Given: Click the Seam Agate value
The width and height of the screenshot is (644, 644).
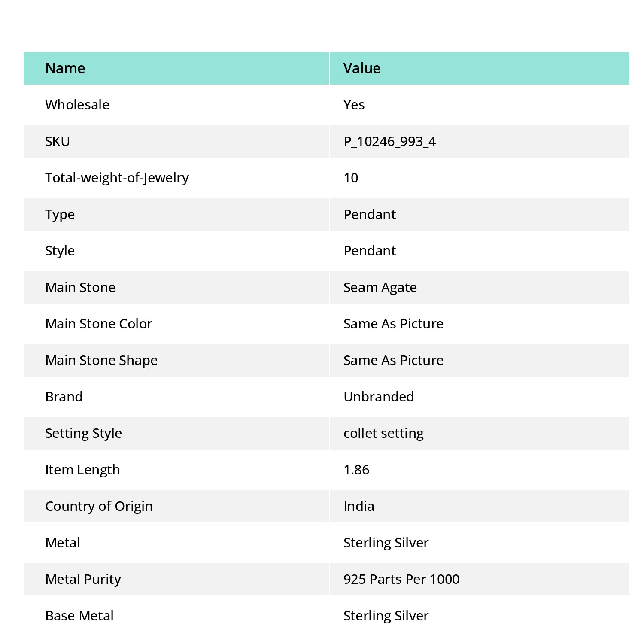Looking at the screenshot, I should (380, 287).
